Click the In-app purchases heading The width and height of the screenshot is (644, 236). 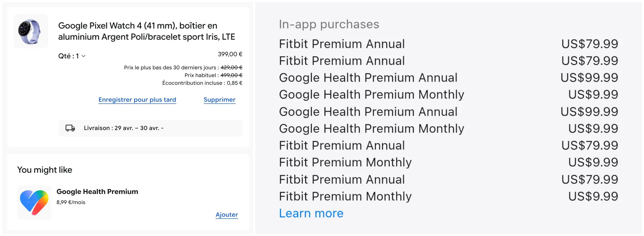coord(329,24)
